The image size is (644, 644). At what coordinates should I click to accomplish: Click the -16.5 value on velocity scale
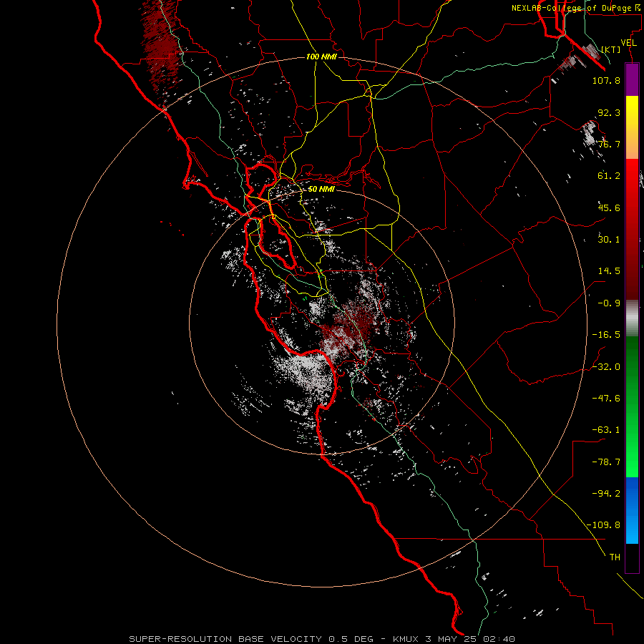coord(606,335)
